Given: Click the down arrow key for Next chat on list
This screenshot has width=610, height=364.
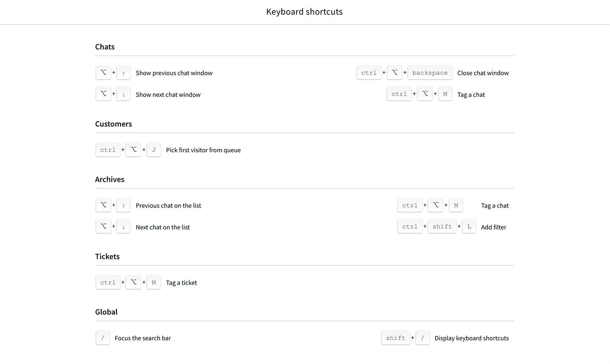Looking at the screenshot, I should 123,226.
